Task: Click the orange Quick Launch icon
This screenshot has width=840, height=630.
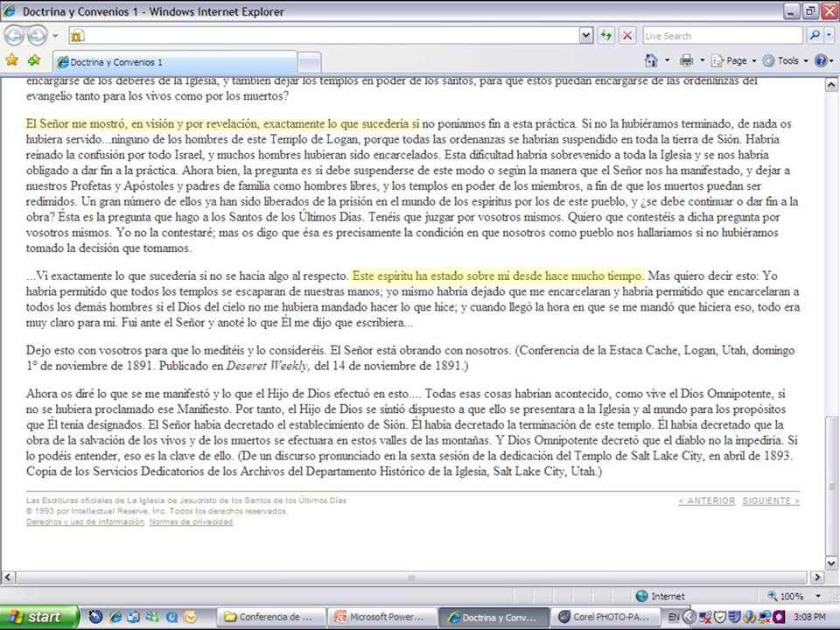Action: (190, 617)
